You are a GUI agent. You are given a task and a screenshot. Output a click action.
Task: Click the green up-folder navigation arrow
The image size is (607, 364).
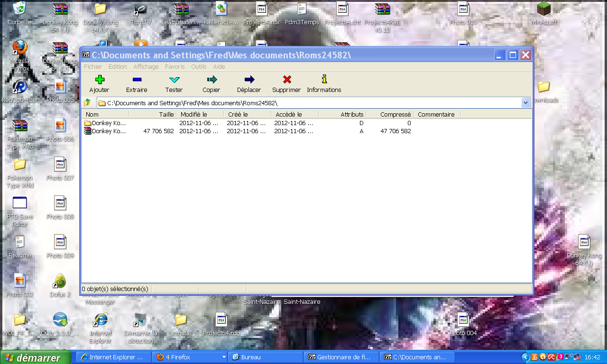point(88,102)
